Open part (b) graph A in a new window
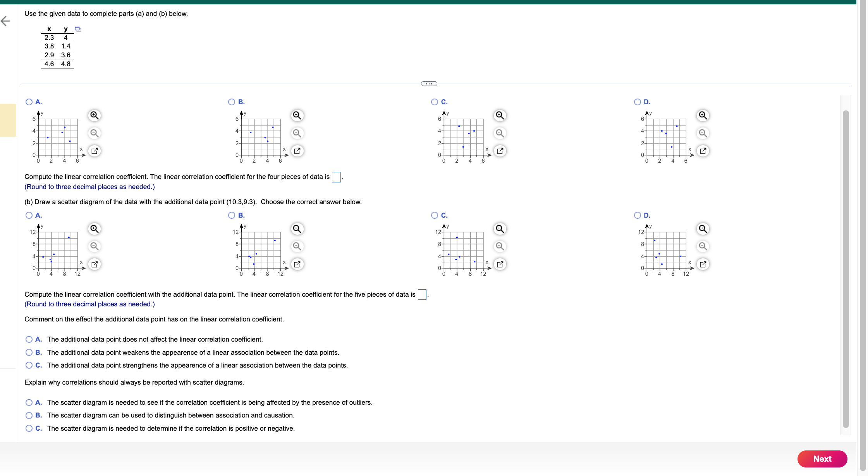868x476 pixels. click(x=94, y=264)
